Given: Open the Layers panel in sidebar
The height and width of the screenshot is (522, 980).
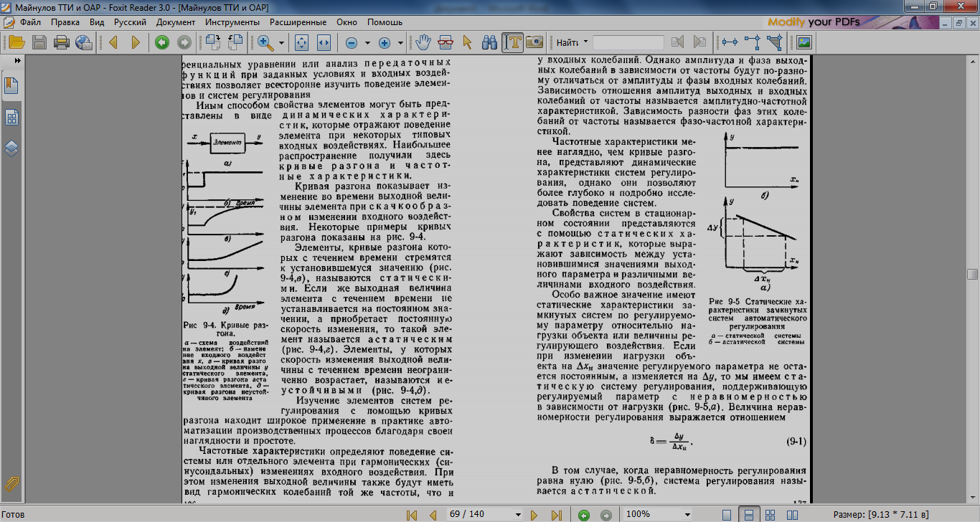Looking at the screenshot, I should pyautogui.click(x=11, y=148).
